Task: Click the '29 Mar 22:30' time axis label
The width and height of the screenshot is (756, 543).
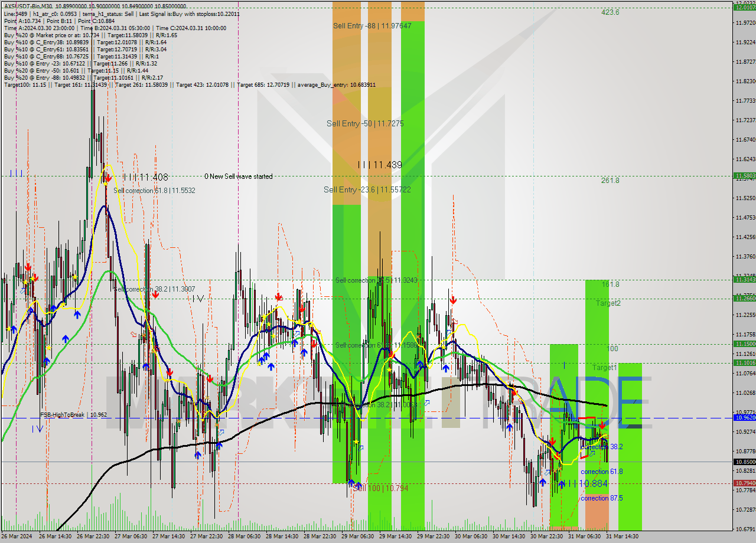Action: click(x=432, y=537)
